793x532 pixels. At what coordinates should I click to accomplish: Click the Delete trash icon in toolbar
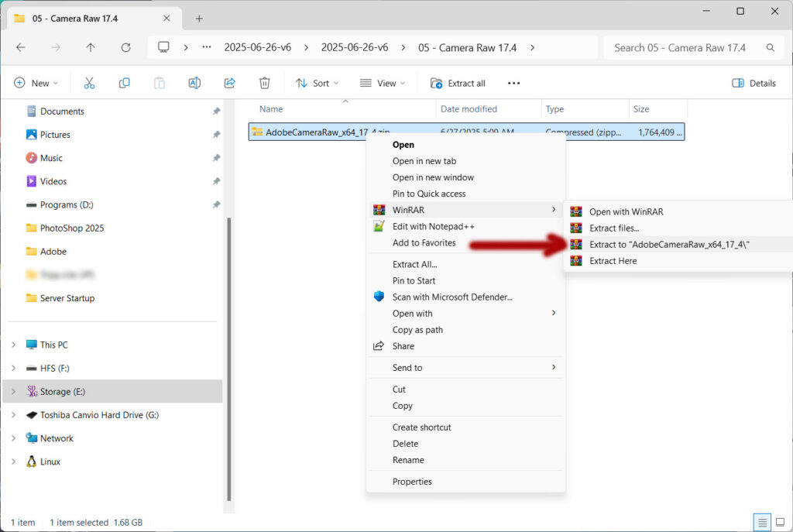pyautogui.click(x=265, y=83)
